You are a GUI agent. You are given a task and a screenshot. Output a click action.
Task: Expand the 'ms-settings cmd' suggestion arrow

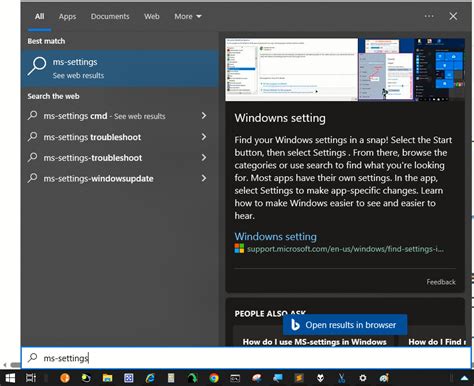[x=204, y=116]
